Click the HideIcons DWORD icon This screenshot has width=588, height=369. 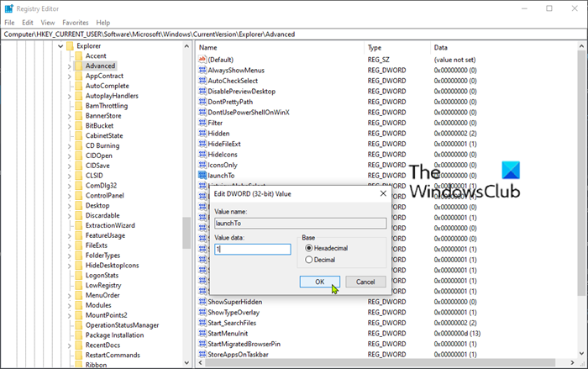[202, 155]
